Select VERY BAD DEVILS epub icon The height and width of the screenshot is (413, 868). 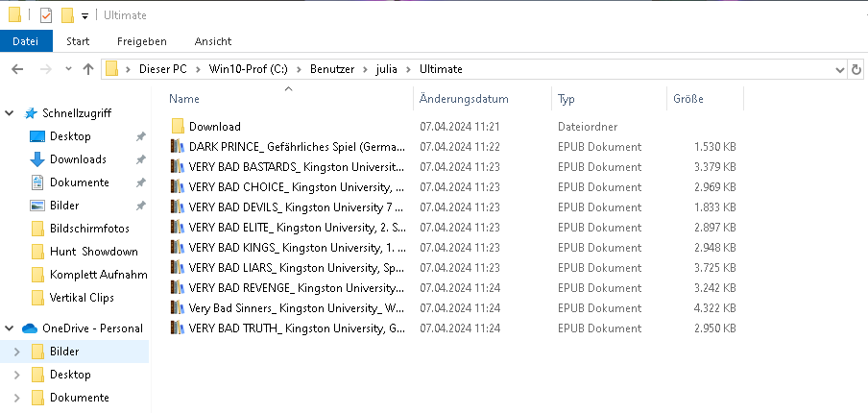177,207
